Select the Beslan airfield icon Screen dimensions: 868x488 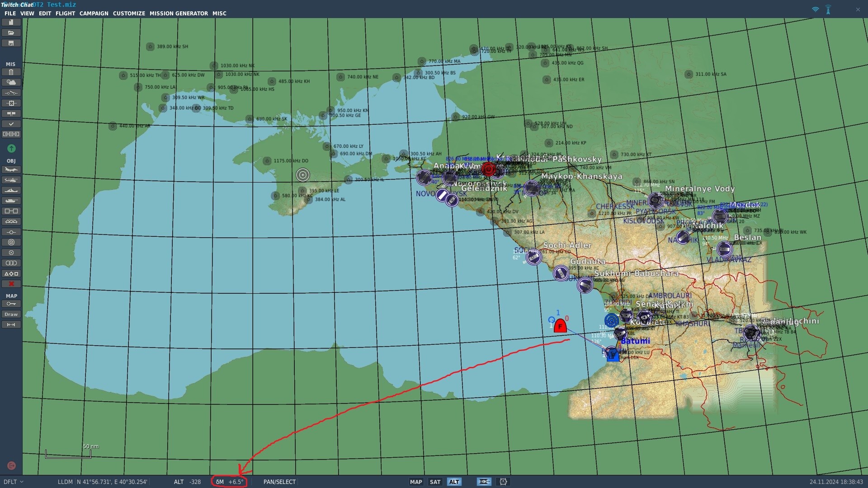pyautogui.click(x=724, y=249)
